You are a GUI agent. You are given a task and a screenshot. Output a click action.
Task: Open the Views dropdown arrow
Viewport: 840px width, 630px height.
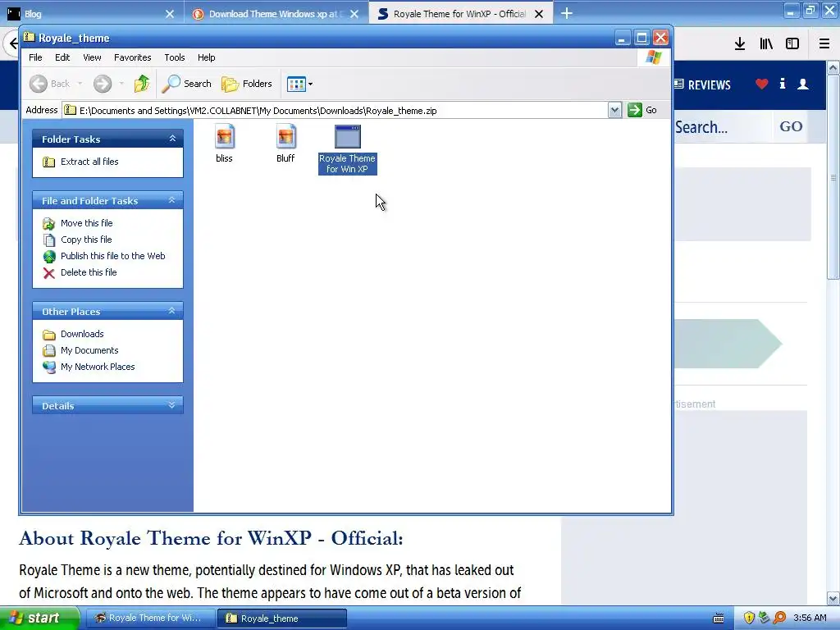pos(310,84)
